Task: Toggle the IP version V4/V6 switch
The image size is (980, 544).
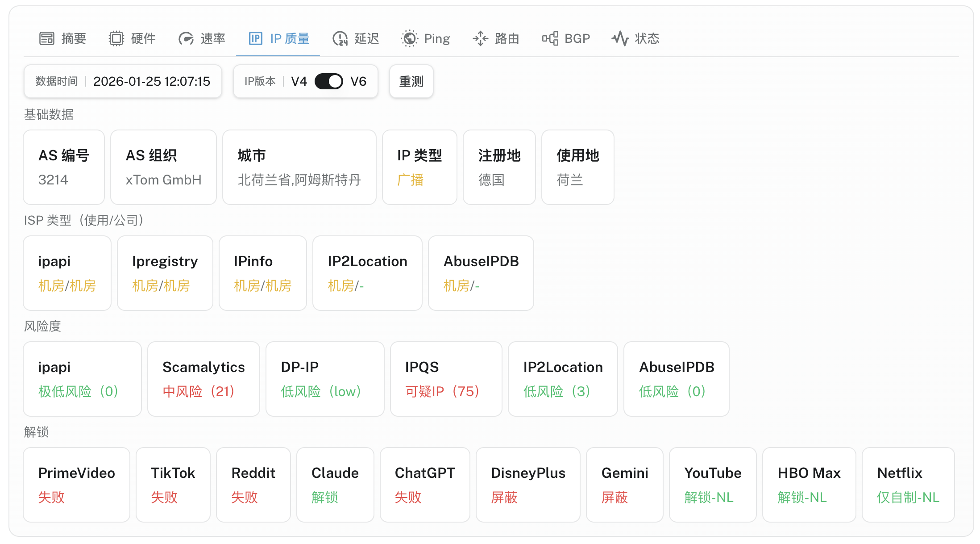Action: (x=328, y=81)
